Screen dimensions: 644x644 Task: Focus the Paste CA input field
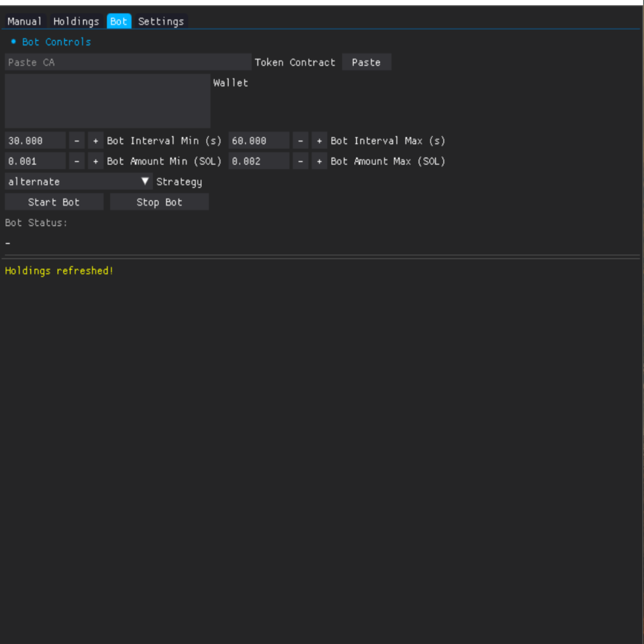pyautogui.click(x=128, y=62)
